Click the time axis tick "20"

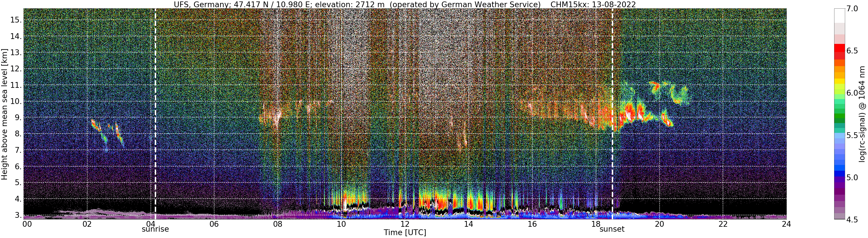pyautogui.click(x=659, y=224)
